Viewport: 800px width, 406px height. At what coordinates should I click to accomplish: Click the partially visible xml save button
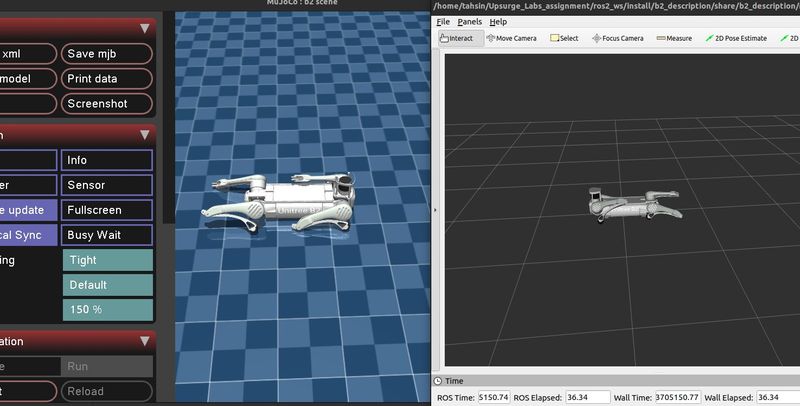(28, 54)
